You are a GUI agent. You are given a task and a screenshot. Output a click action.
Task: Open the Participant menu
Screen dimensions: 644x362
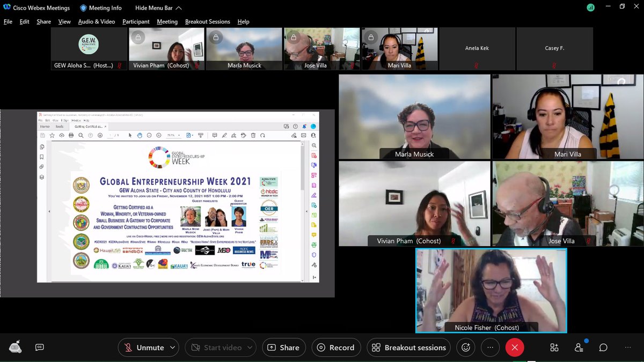click(136, 21)
